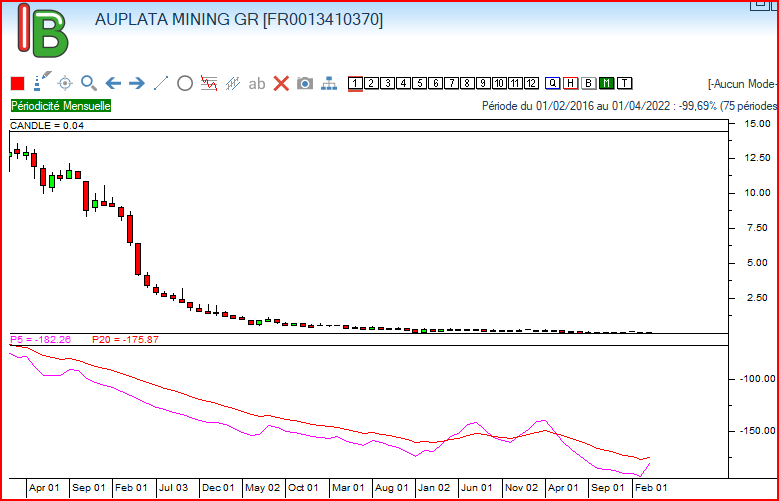Image resolution: width=779 pixels, height=501 pixels.
Task: Click the CANDLE = 0.04 label
Action: click(47, 126)
